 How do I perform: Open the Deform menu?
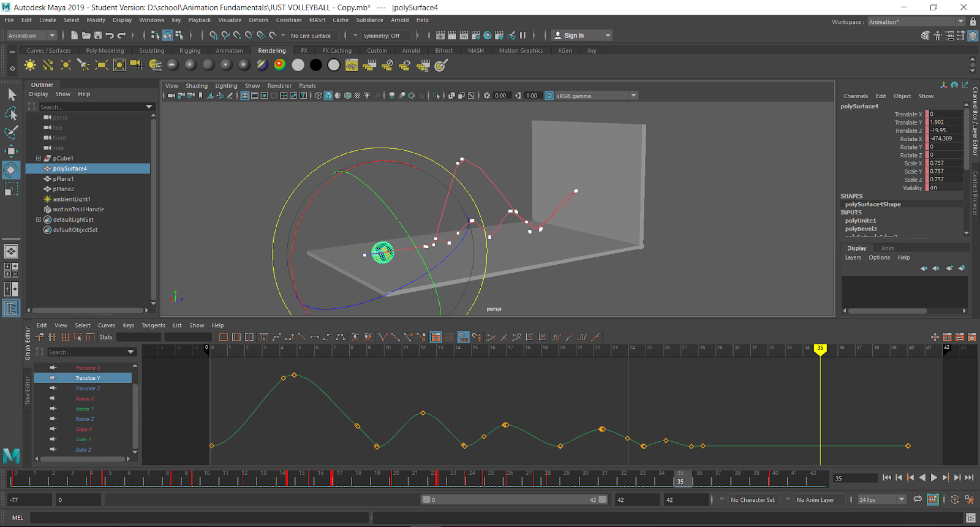point(258,20)
